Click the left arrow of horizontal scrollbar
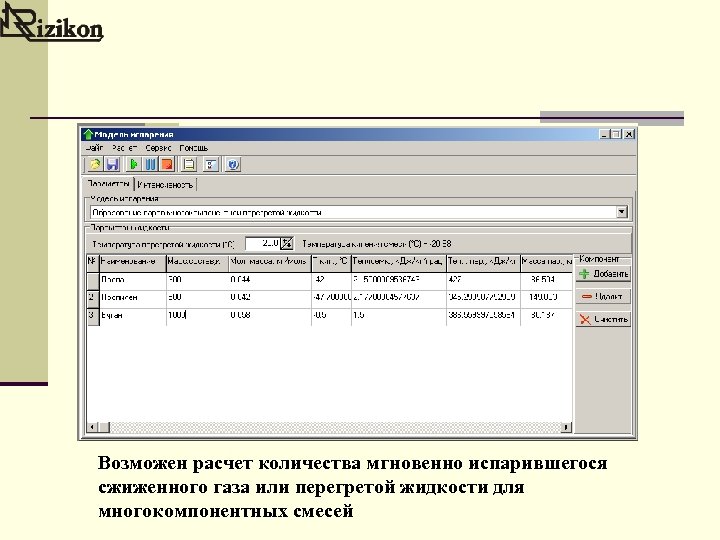Viewport: 720px width, 540px height. click(x=92, y=427)
